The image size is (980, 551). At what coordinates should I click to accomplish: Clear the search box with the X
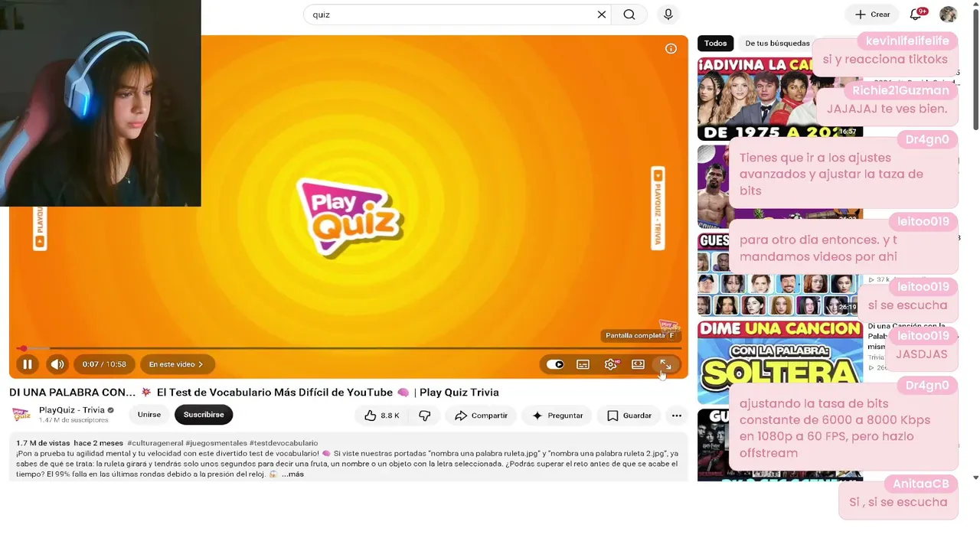[602, 15]
